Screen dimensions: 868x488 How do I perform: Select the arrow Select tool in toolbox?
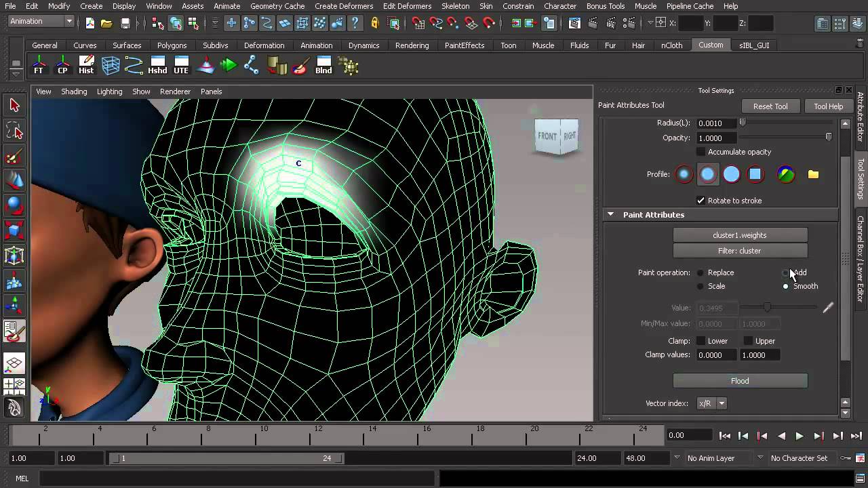pyautogui.click(x=14, y=105)
